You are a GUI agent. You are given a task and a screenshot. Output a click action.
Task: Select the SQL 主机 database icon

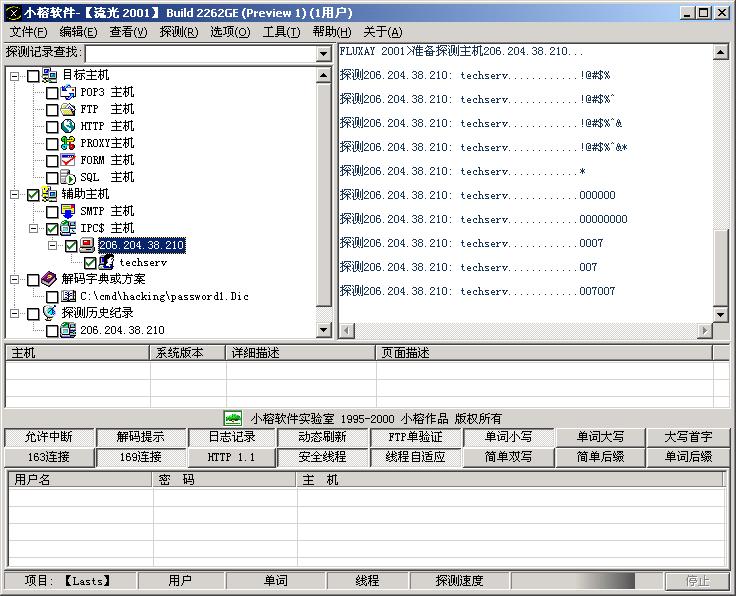(x=68, y=177)
